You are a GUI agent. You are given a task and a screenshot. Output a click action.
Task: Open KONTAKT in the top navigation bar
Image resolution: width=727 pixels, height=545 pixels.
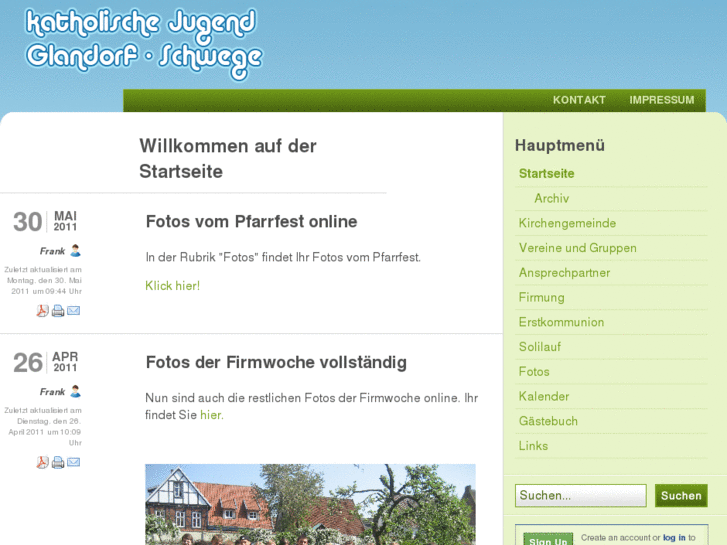[579, 100]
